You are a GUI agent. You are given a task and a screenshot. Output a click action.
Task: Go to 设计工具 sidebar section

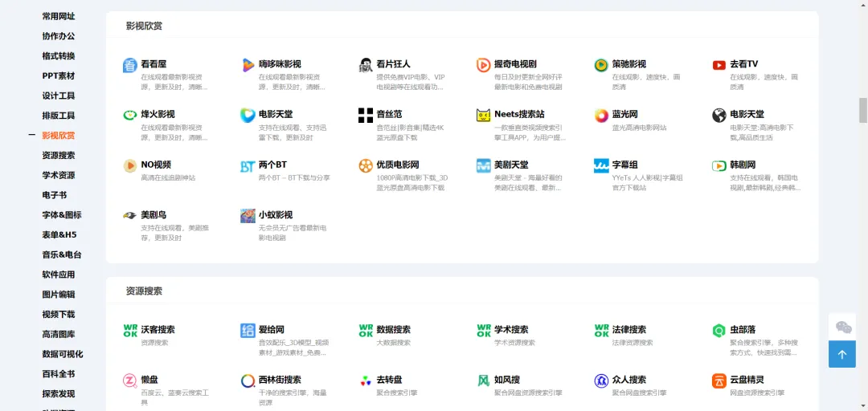click(59, 96)
